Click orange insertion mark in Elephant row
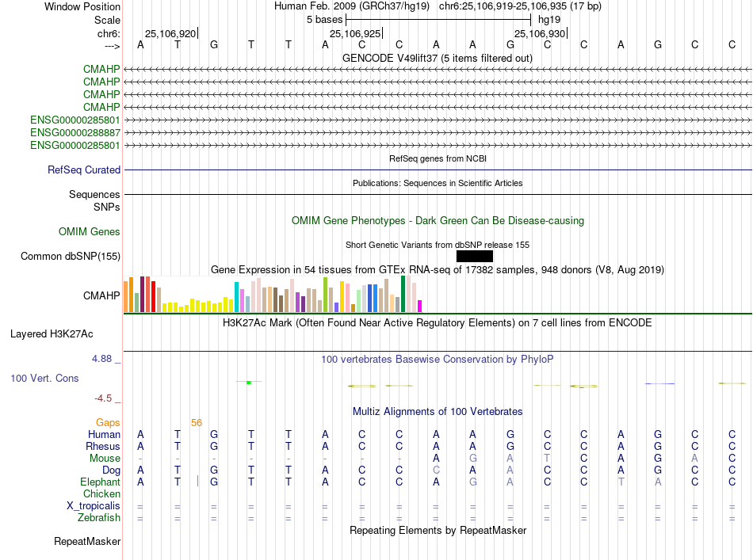This screenshot has width=753, height=560. click(x=198, y=481)
